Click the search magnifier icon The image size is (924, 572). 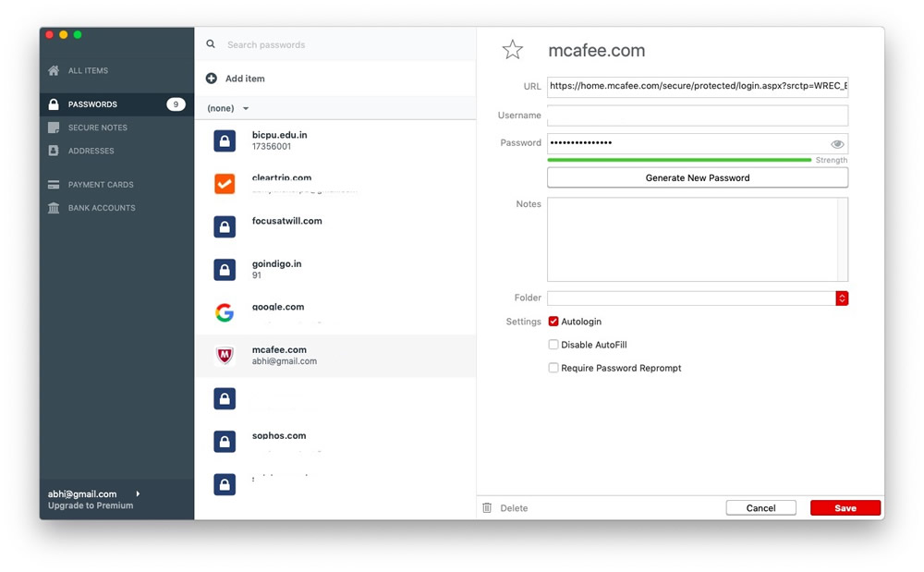(211, 44)
